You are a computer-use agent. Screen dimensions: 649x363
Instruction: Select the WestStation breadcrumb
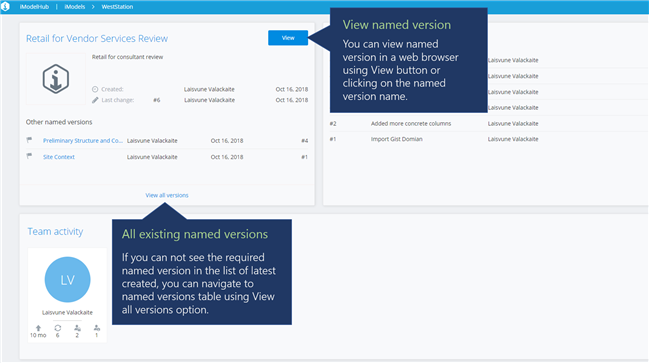[x=117, y=7]
